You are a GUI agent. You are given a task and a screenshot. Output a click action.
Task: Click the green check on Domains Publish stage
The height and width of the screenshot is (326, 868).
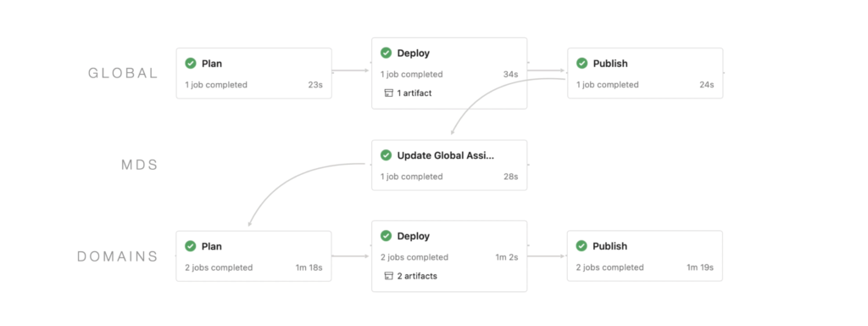click(x=581, y=245)
